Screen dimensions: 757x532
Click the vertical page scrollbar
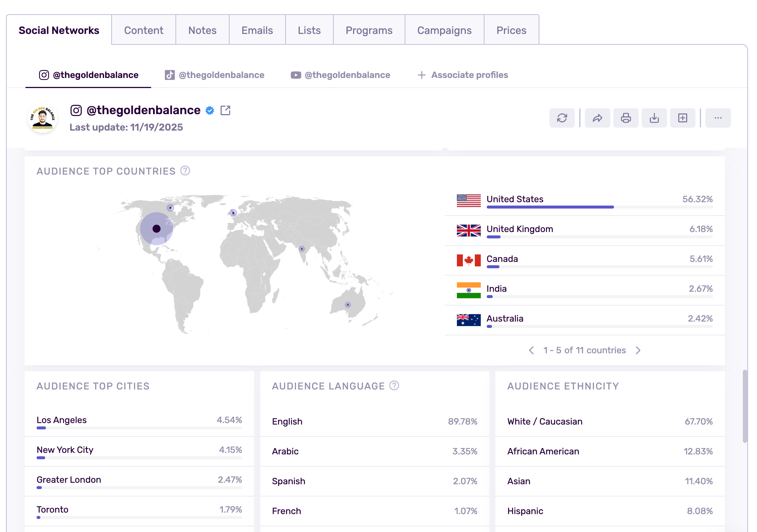click(x=745, y=406)
